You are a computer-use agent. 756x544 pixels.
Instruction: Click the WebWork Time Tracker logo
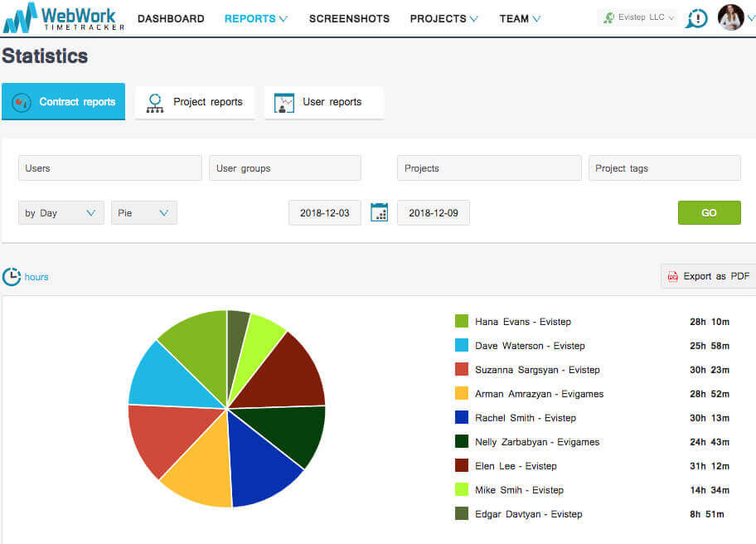(x=63, y=18)
